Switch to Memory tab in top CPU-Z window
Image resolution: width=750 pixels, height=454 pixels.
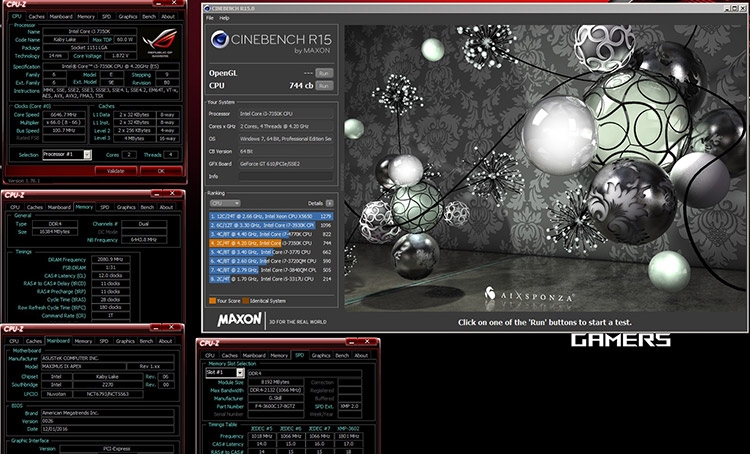click(86, 17)
